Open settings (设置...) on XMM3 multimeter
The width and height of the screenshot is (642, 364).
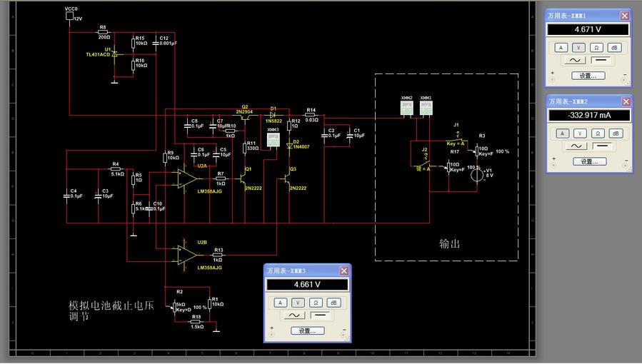coord(308,331)
